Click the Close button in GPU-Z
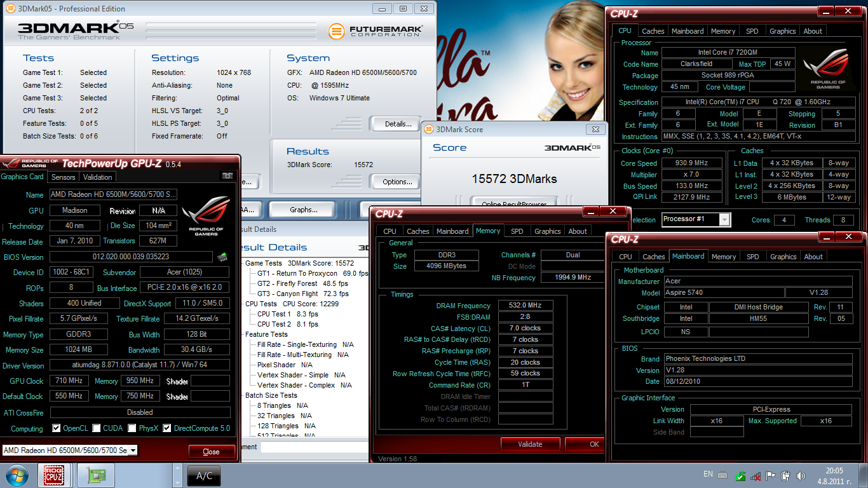This screenshot has height=488, width=868. (x=211, y=452)
